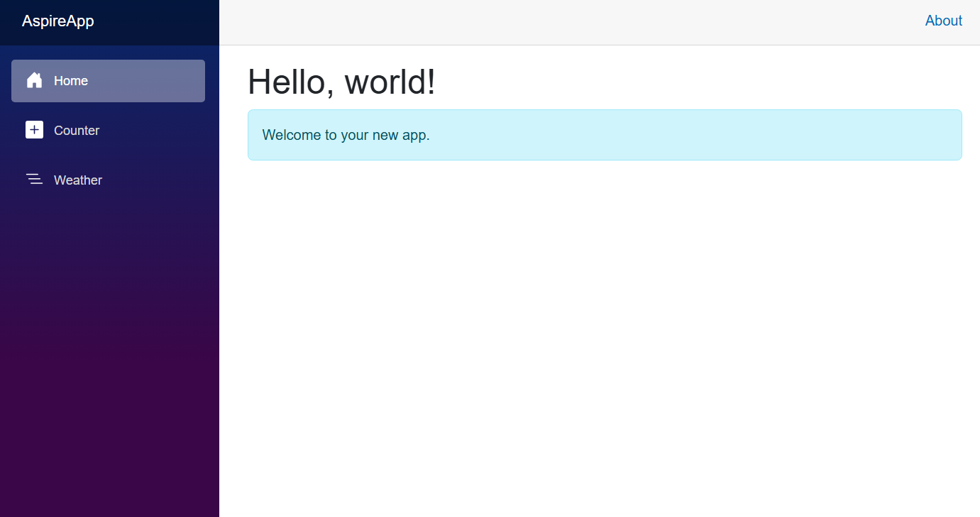
Task: Click the gray top bar left of About
Action: tap(568, 22)
